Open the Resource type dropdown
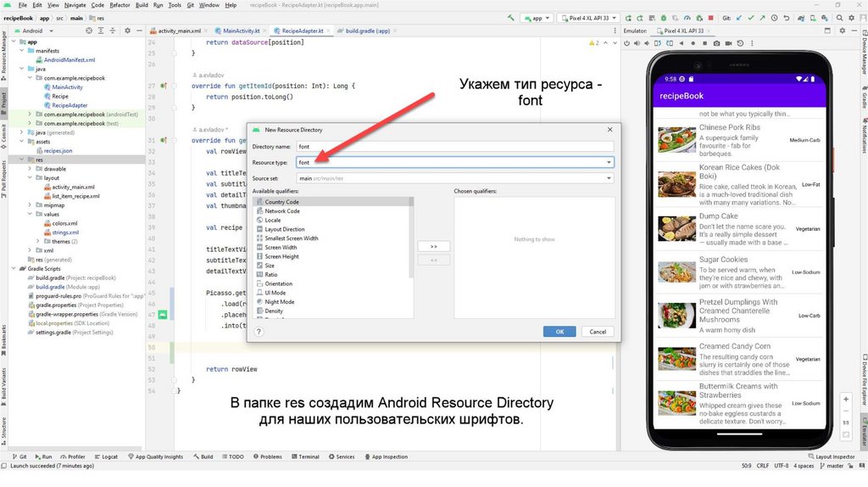The height and width of the screenshot is (487, 868). pyautogui.click(x=609, y=162)
